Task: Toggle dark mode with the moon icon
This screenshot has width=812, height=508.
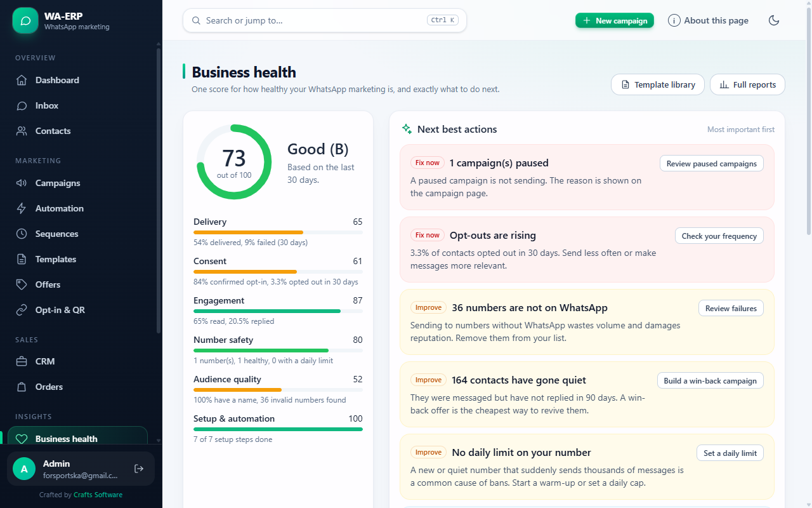Action: (x=774, y=20)
